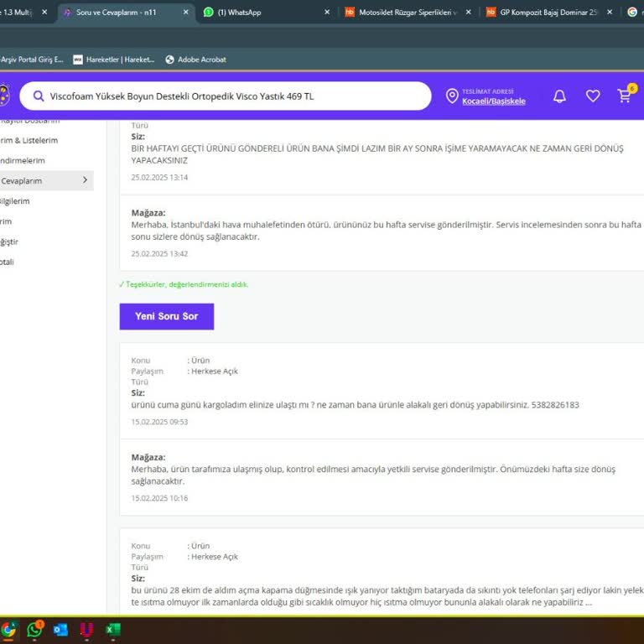Open the shopping cart icon

pyautogui.click(x=625, y=96)
